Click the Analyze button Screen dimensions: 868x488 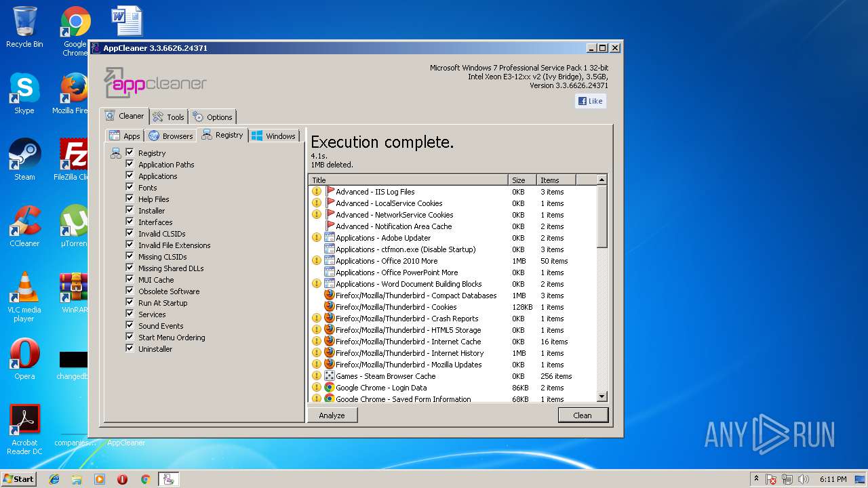pos(332,415)
